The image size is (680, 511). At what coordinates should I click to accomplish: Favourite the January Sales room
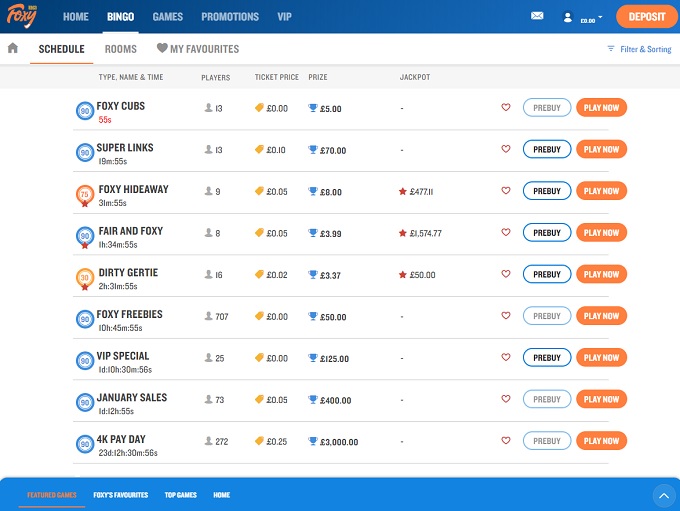[x=506, y=398]
